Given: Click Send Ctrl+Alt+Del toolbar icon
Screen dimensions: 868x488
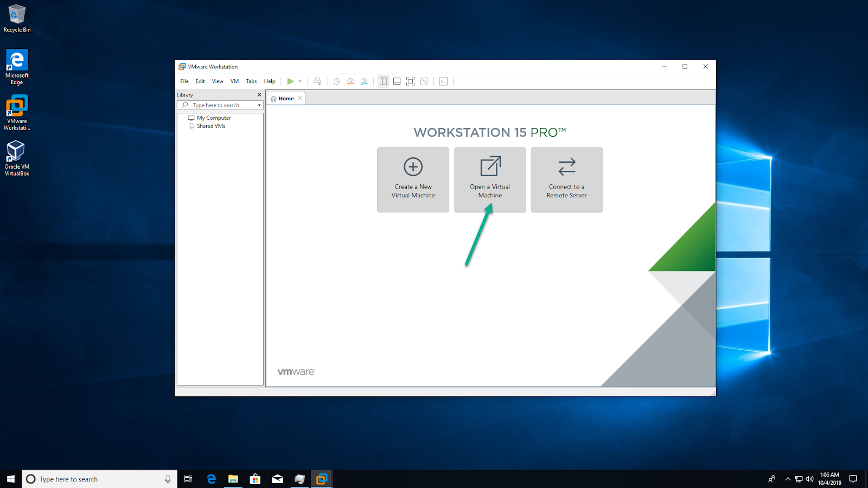Looking at the screenshot, I should click(317, 81).
